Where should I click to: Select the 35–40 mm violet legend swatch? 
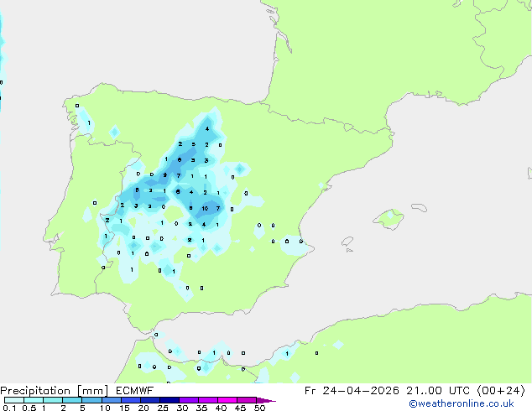[x=207, y=400]
